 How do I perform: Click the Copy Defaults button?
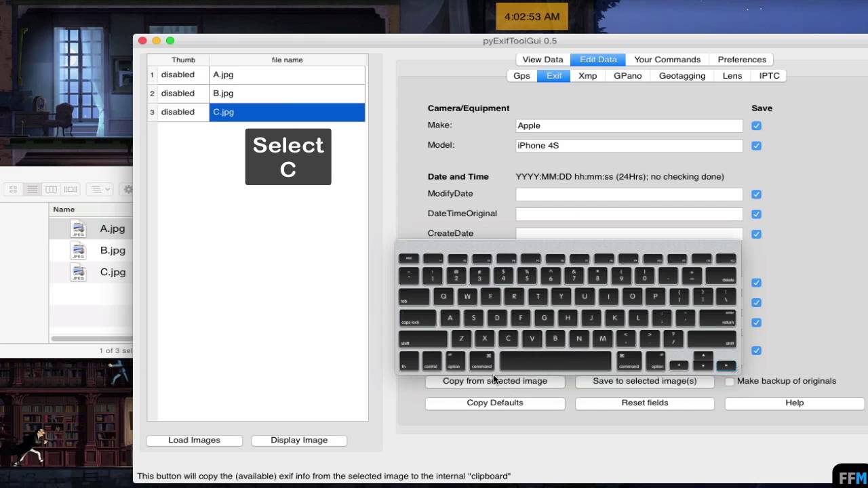[x=495, y=403]
